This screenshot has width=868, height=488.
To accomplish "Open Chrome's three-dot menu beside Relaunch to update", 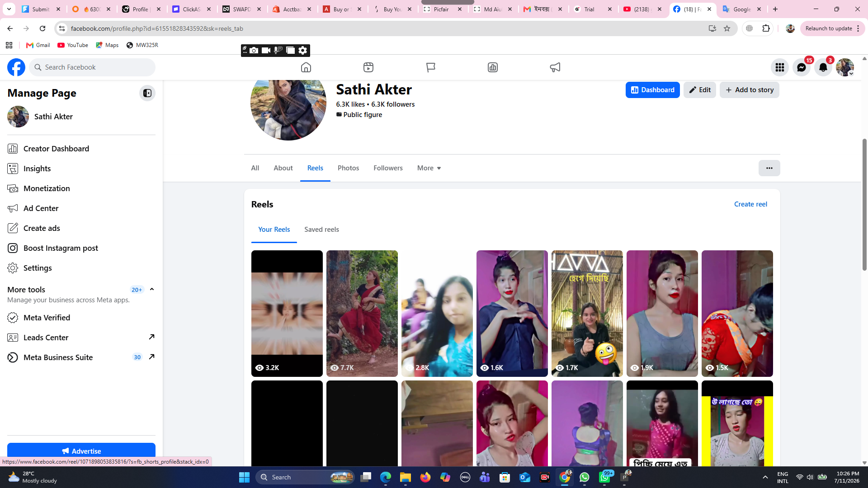I will pos(858,28).
